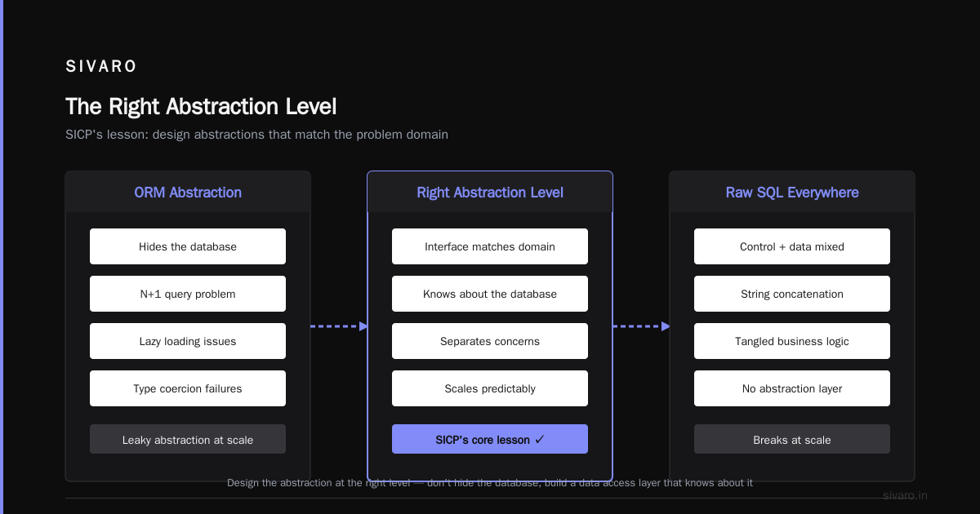This screenshot has width=980, height=514.
Task: Select the Raw SQL Everywhere header
Action: [x=792, y=193]
